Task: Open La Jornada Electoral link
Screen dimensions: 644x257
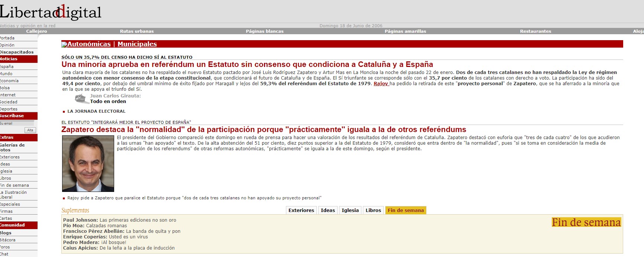Action: (96, 111)
